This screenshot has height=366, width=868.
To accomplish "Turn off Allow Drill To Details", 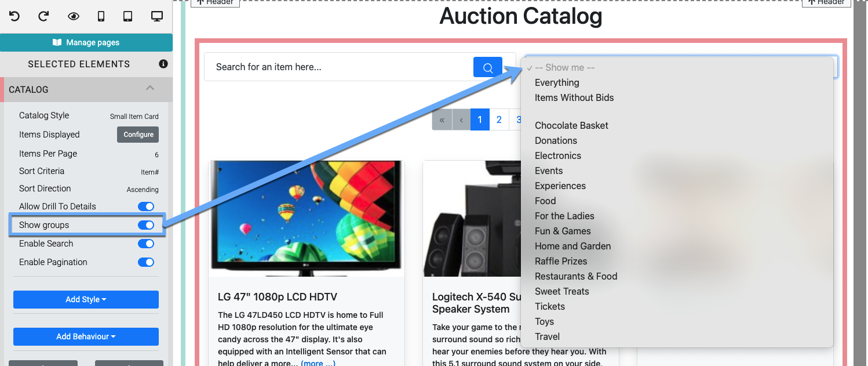I will (146, 206).
